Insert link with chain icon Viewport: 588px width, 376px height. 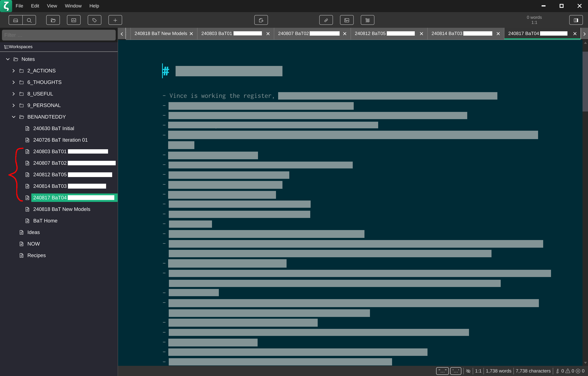click(x=326, y=20)
